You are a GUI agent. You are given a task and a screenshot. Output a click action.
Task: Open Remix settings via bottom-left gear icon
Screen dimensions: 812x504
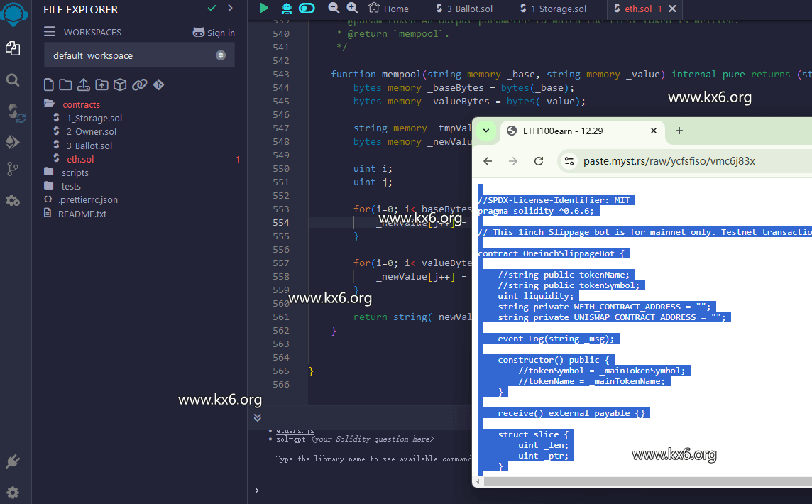12,492
